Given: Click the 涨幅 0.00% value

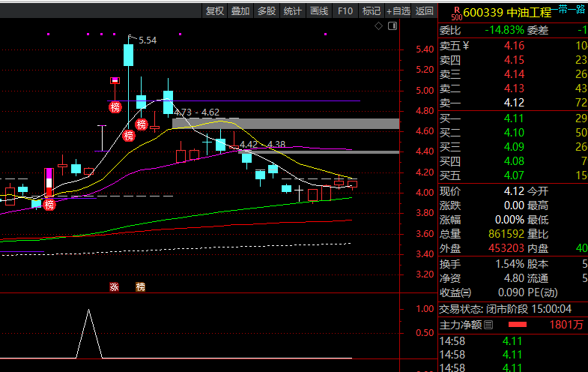Looking at the screenshot, I should pos(509,220).
